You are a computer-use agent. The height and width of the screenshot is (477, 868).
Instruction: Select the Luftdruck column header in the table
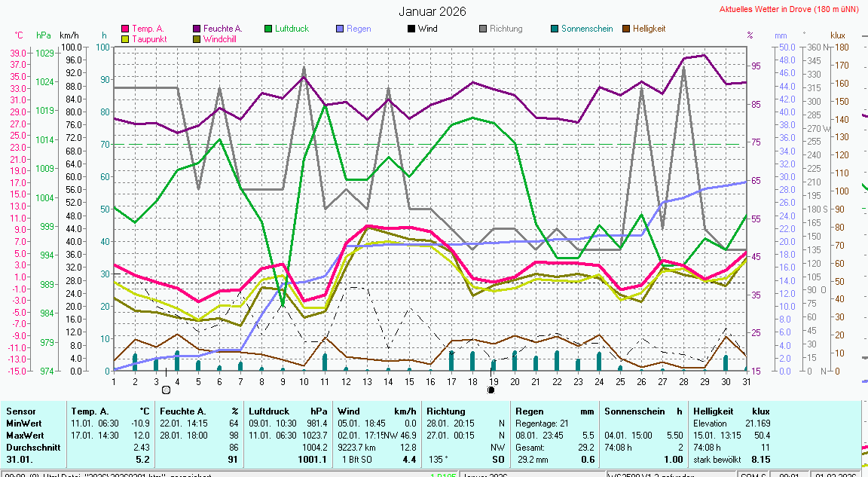pos(270,411)
